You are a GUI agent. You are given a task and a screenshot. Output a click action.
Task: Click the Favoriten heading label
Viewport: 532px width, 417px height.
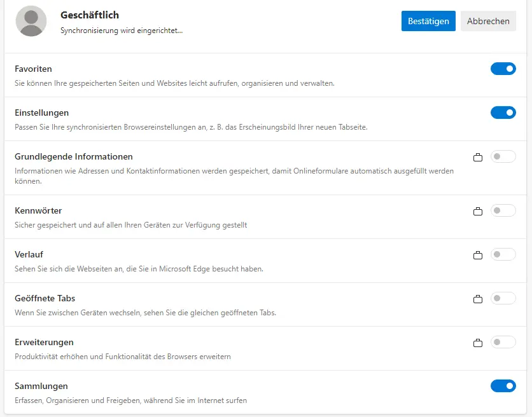point(33,69)
